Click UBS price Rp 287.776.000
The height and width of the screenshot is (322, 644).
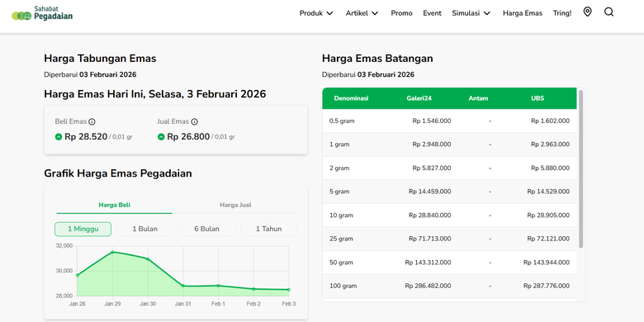(547, 286)
